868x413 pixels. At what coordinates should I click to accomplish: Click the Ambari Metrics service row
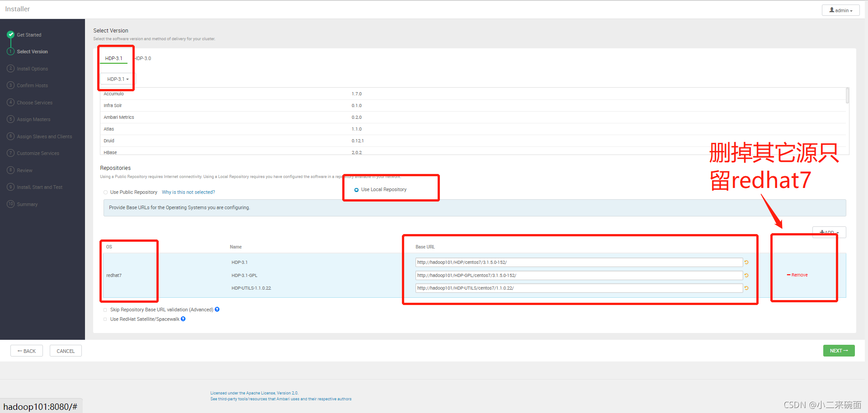473,117
